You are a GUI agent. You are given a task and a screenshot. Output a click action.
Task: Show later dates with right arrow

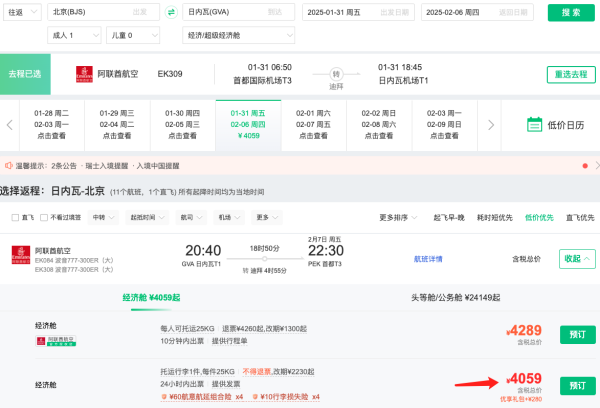point(491,125)
